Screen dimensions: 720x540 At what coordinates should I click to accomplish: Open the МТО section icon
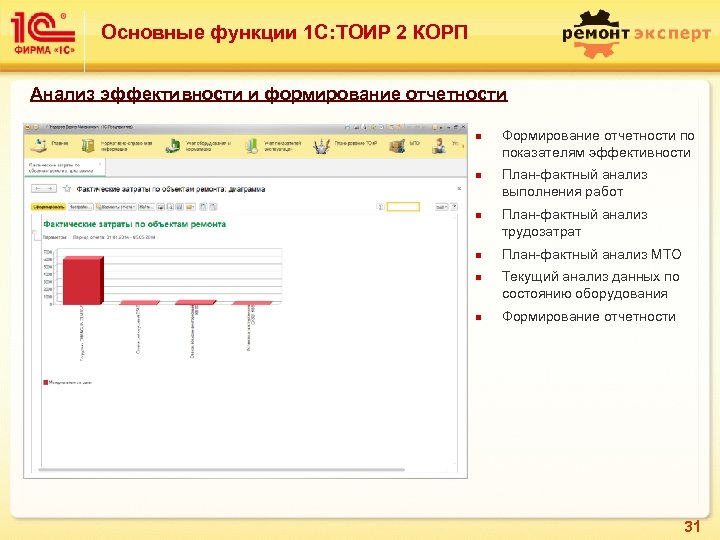click(x=397, y=146)
